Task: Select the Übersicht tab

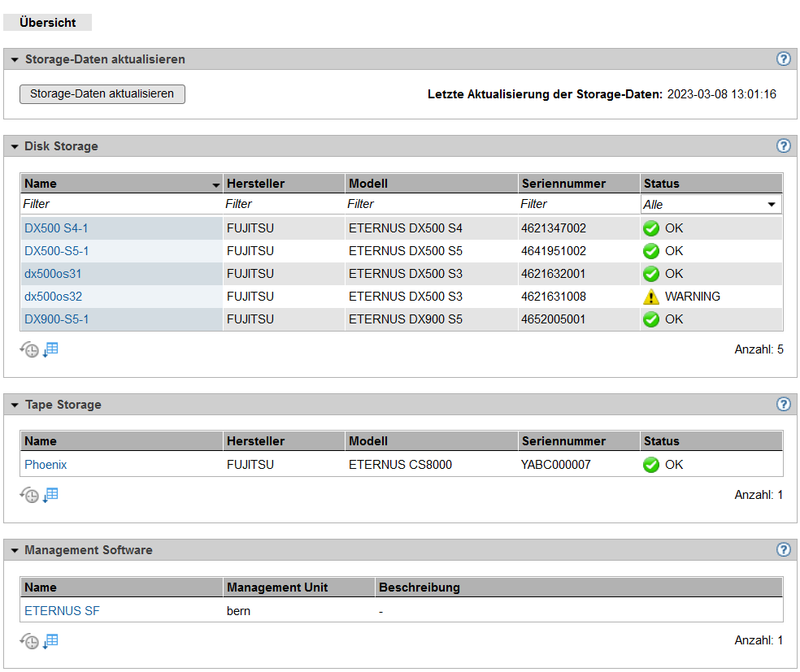Action: 47,23
